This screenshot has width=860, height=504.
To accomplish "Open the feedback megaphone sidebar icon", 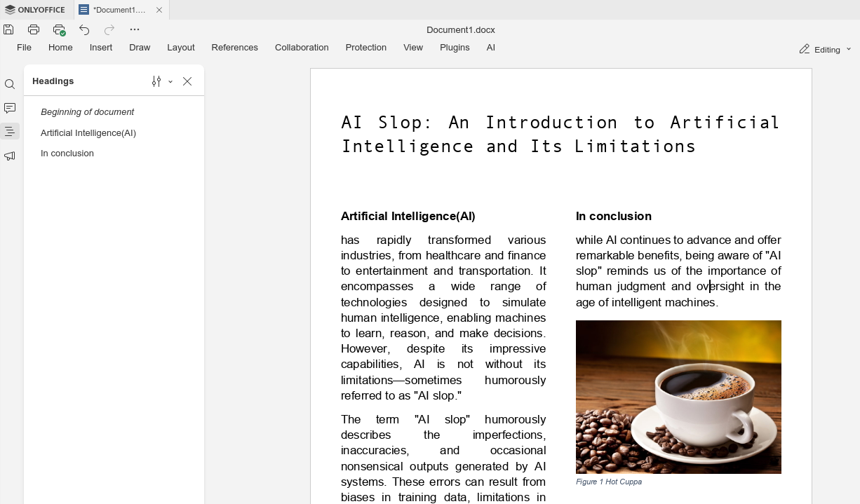I will pos(10,156).
